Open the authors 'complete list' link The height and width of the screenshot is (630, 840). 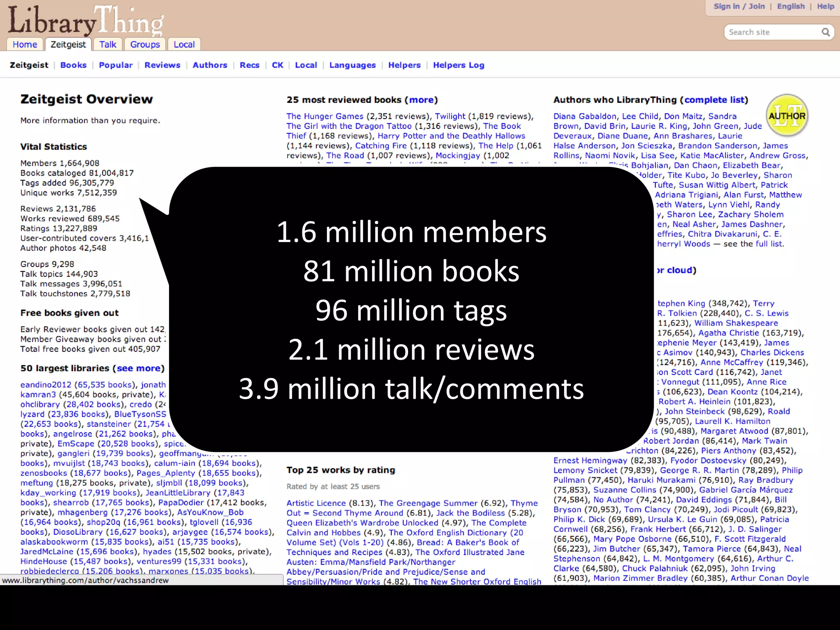714,100
